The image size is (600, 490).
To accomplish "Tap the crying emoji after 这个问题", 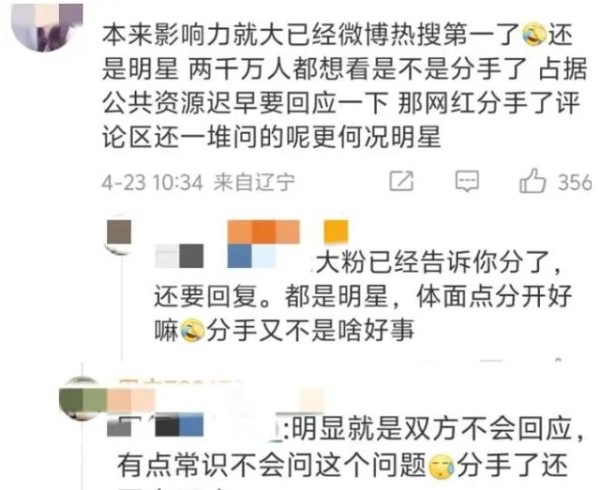I will point(441,467).
